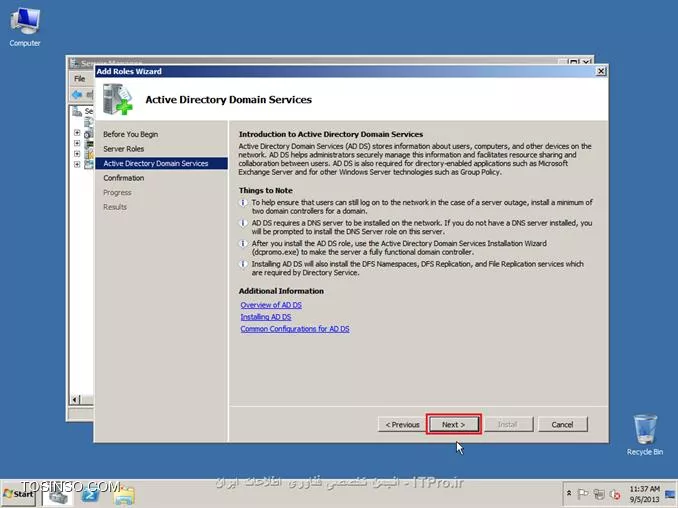
Task: Click the left scroll arrow in the Server Manager tree
Action: coord(75,399)
